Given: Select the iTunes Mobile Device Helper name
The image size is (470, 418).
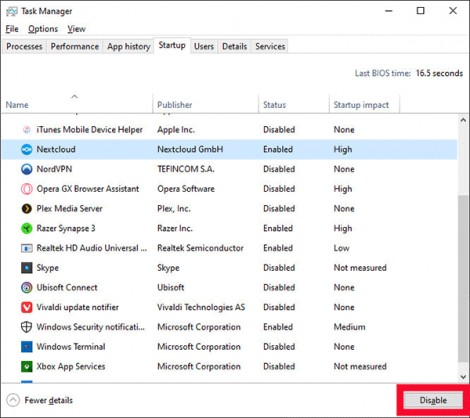Looking at the screenshot, I should [90, 130].
